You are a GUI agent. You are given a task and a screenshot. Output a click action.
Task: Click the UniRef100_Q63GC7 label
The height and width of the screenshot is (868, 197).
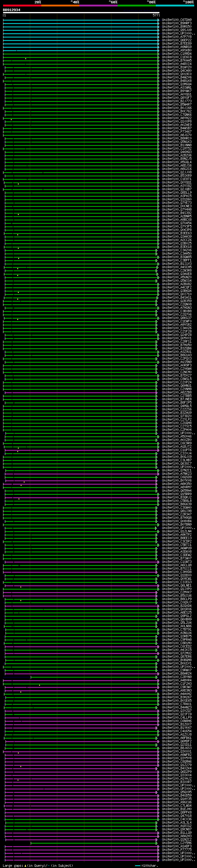point(177,464)
